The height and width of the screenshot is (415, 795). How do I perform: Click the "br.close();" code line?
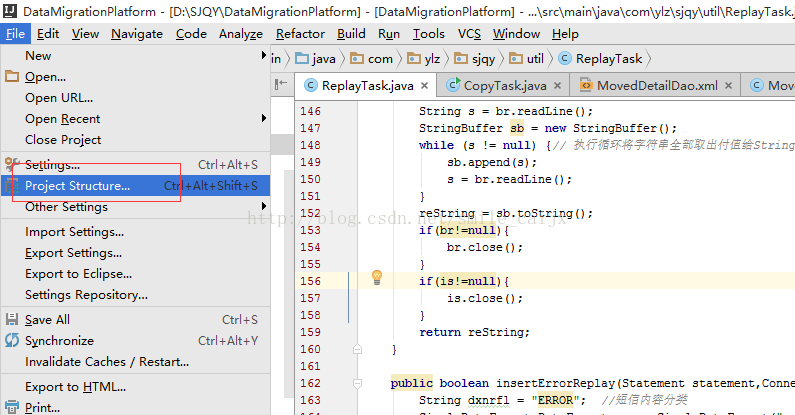(x=485, y=247)
